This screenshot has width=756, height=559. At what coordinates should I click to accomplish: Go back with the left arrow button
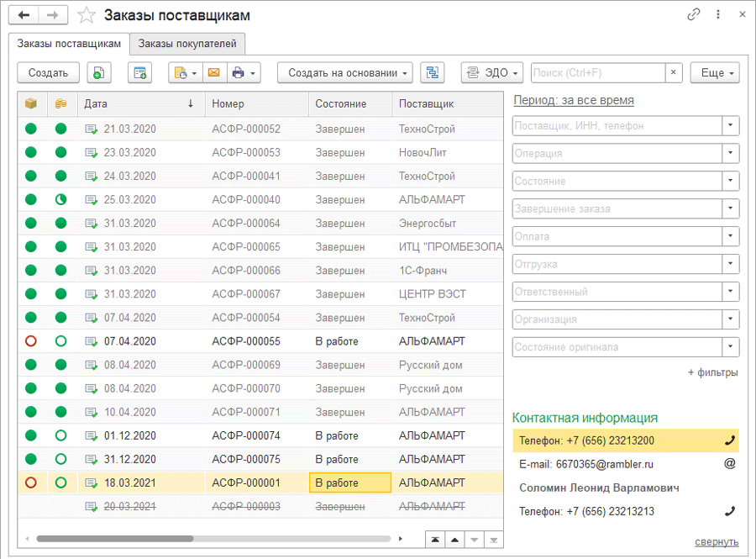24,15
